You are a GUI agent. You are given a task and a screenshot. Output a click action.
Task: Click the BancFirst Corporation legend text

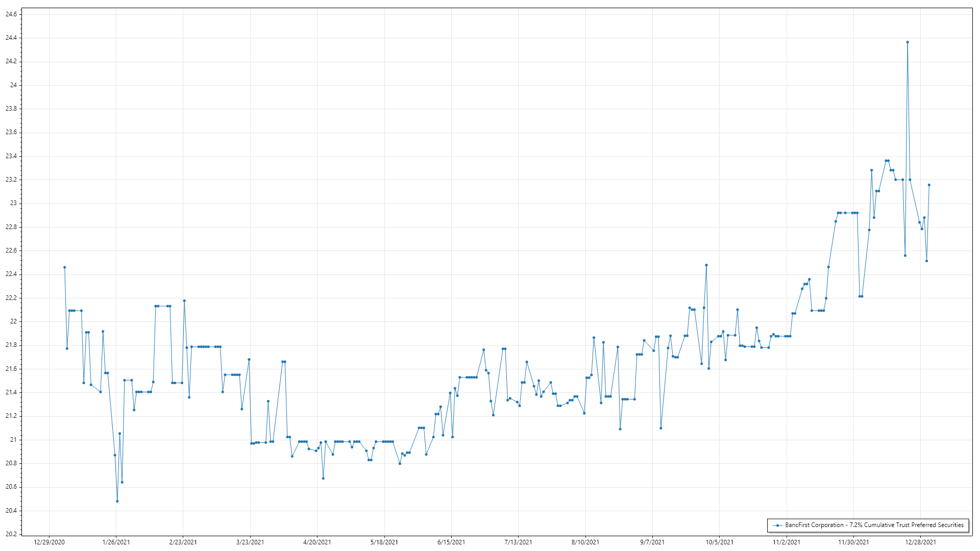[x=874, y=525]
